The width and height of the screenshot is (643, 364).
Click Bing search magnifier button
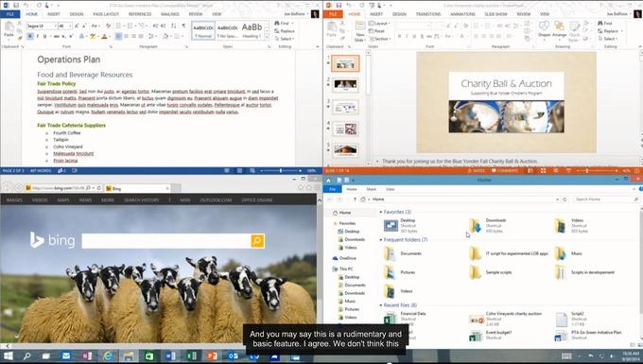[x=257, y=240]
